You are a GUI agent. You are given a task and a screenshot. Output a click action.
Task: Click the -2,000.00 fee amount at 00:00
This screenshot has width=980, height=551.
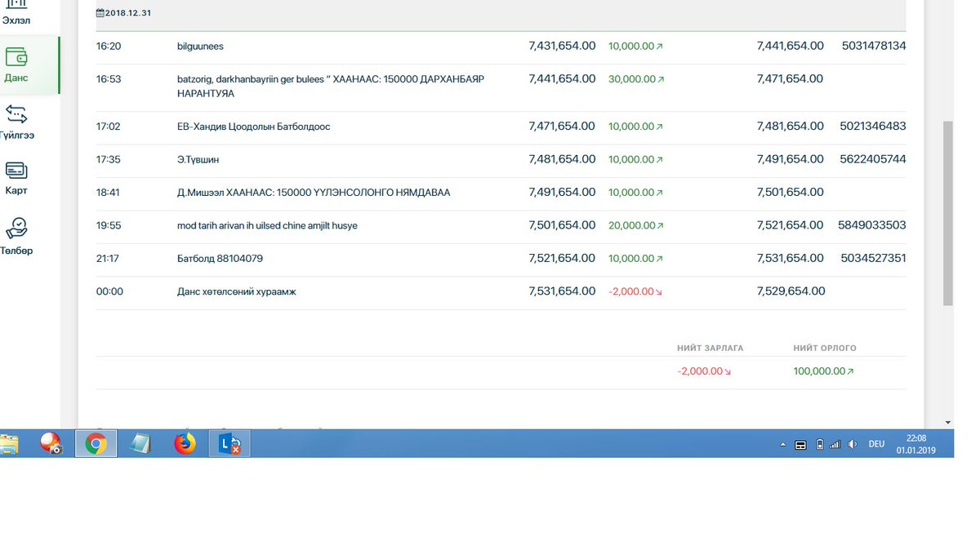pos(635,291)
